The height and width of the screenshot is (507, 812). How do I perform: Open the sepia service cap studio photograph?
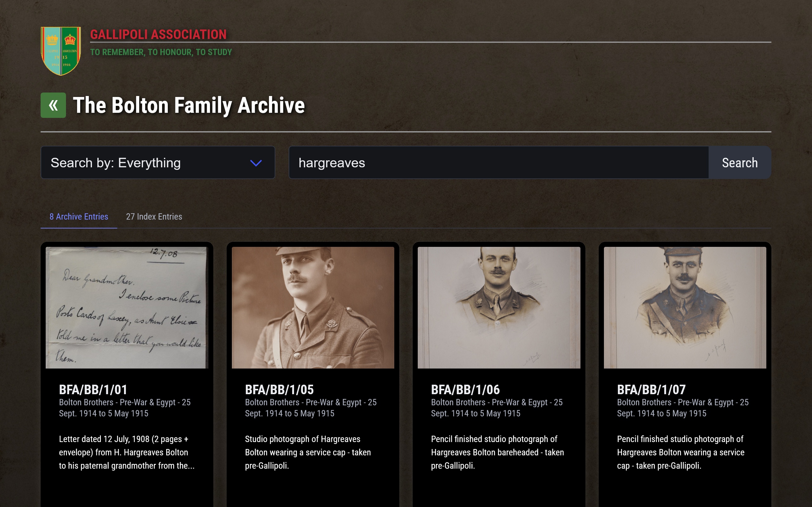[x=313, y=307]
